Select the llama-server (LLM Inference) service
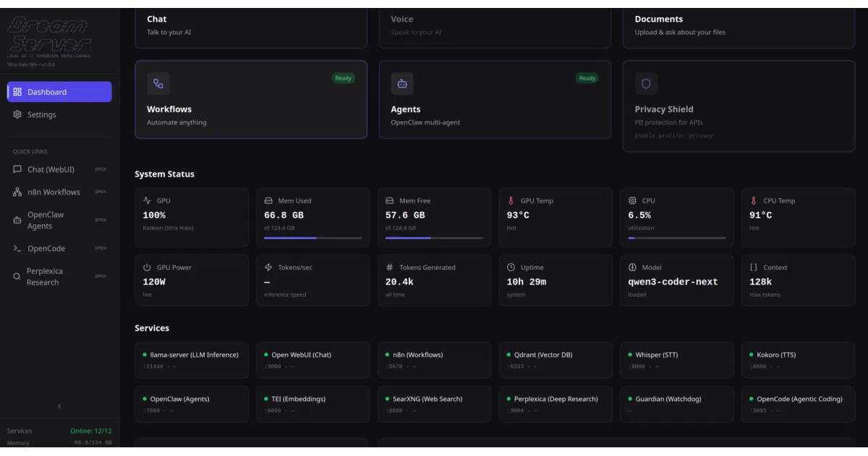868x456 pixels. tap(191, 360)
